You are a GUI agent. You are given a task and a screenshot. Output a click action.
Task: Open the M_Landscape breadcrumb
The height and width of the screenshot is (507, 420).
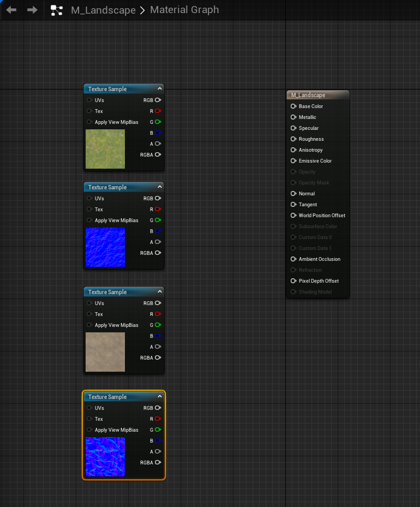(x=103, y=10)
